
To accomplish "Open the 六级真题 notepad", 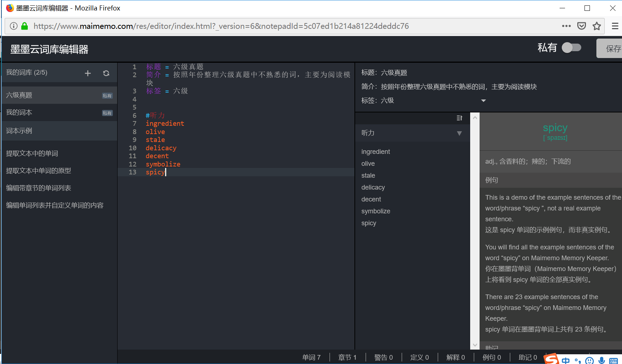I will click(x=59, y=95).
